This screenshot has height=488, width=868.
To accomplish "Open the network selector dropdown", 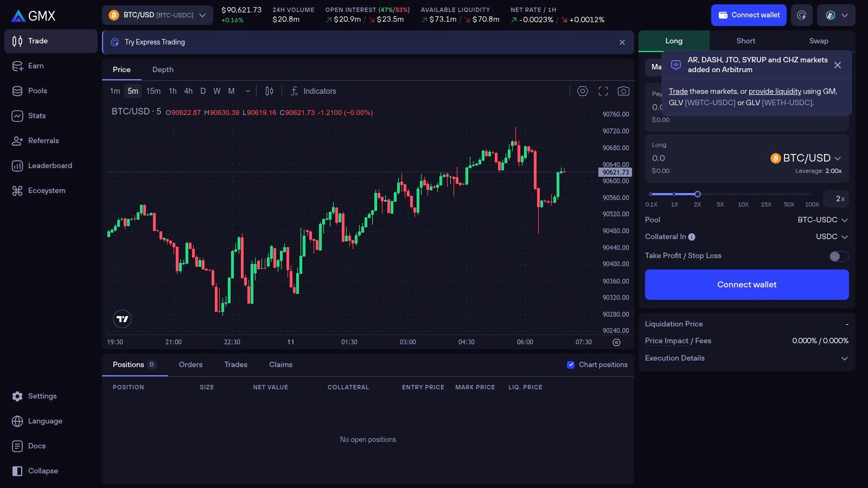I will pyautogui.click(x=837, y=15).
